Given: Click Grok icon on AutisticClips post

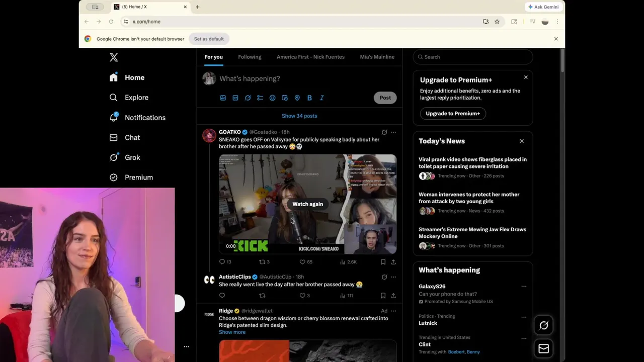Looking at the screenshot, I should point(384,277).
